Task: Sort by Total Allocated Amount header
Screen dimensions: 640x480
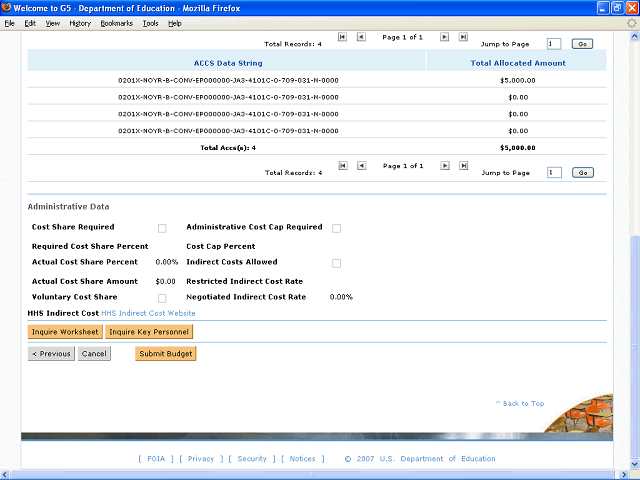Action: click(x=518, y=63)
